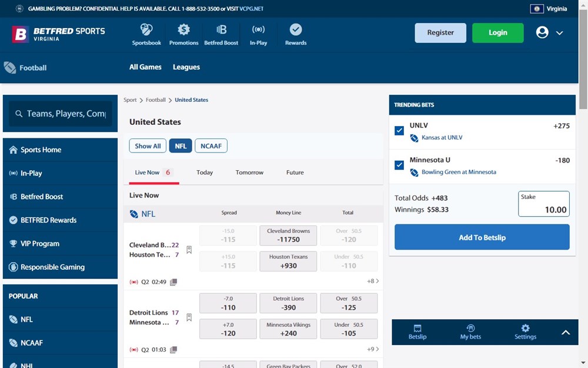
Task: Open Betfred Boost in the sidebar
Action: 60,197
